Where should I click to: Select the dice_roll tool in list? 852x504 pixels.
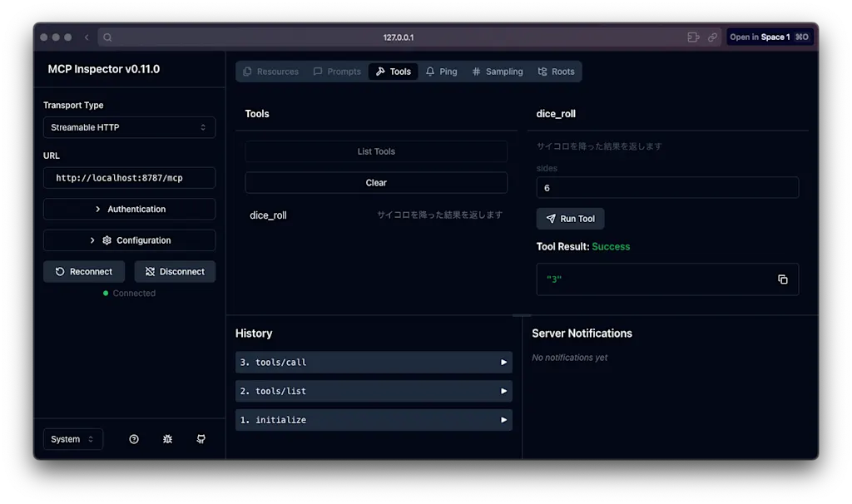coord(376,215)
